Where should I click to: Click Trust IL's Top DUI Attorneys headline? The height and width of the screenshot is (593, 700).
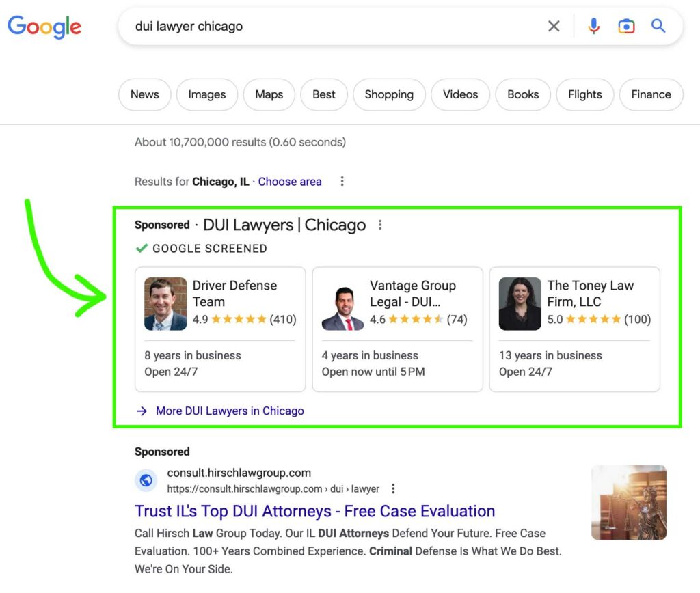(314, 511)
